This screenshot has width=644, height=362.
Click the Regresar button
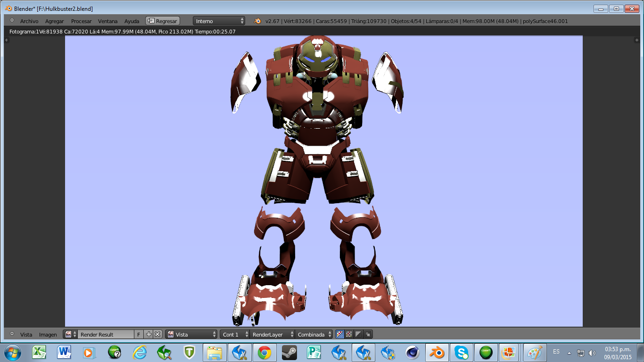coord(163,21)
